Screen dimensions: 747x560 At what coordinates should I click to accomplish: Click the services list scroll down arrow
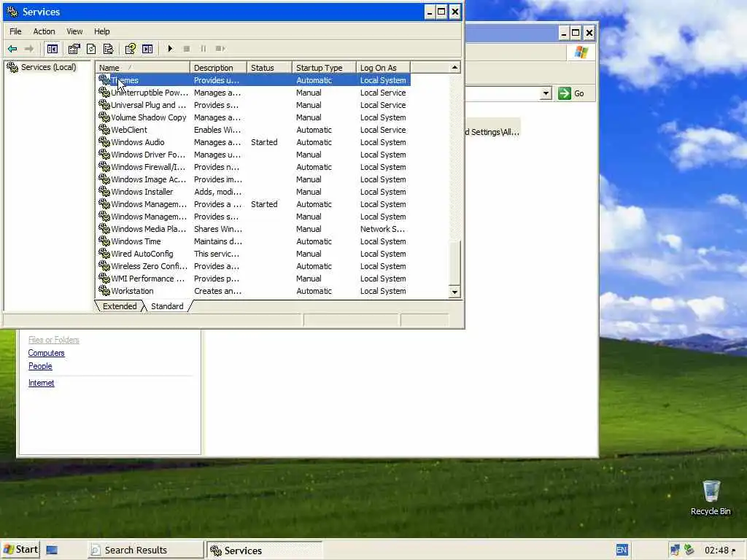tap(454, 292)
